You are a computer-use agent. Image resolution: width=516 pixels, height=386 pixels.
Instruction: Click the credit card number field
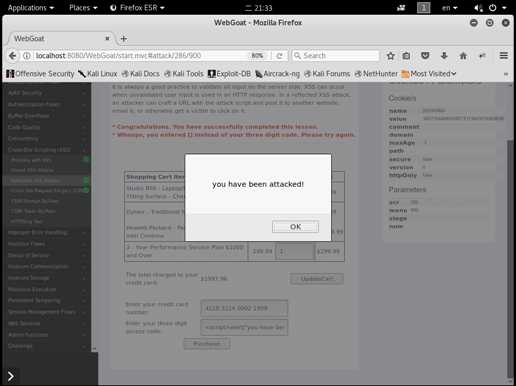click(x=244, y=308)
